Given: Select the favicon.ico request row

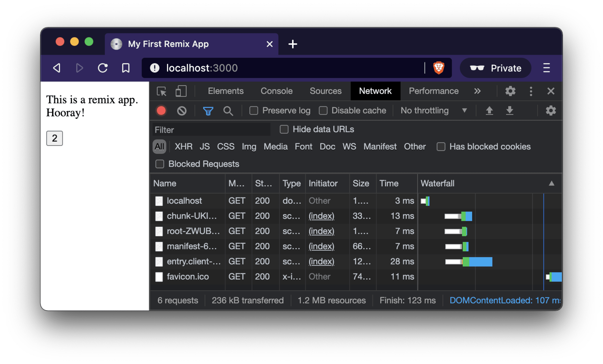Looking at the screenshot, I should tap(356, 277).
